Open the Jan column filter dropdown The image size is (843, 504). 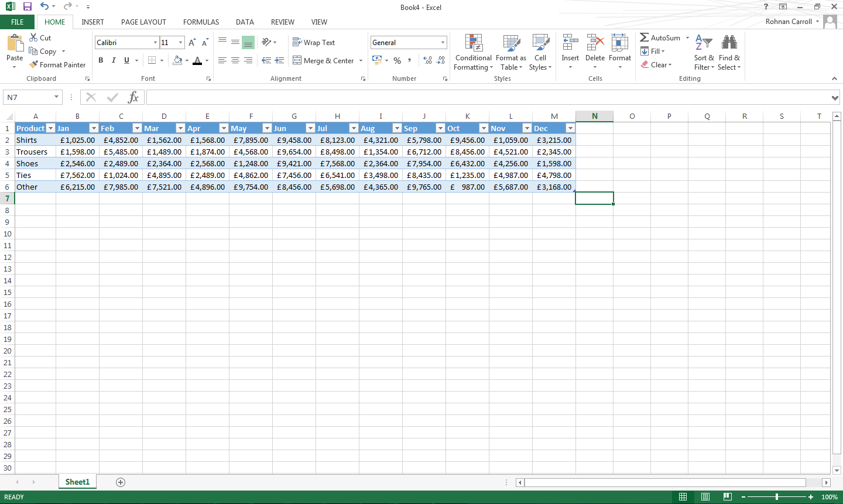click(x=94, y=128)
